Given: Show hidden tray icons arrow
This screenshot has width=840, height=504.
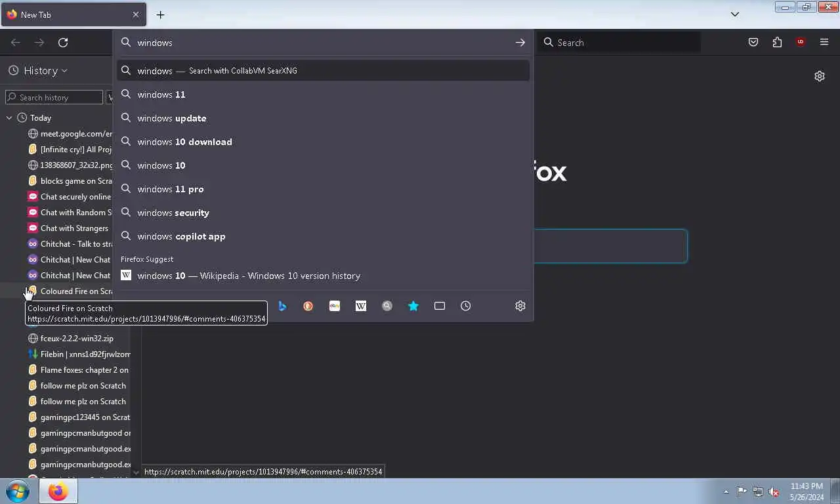Looking at the screenshot, I should [x=726, y=492].
